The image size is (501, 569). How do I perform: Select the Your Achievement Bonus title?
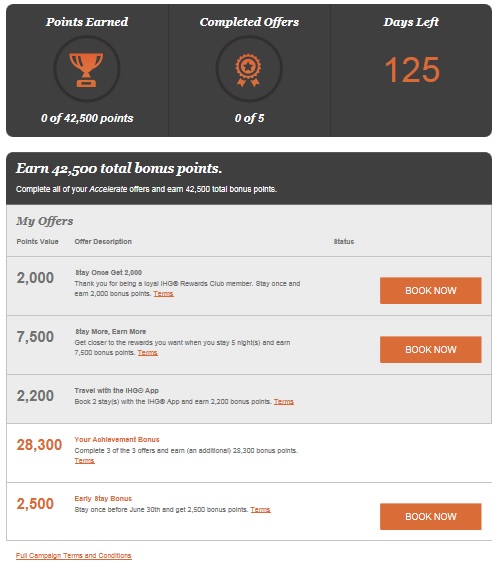[x=117, y=439]
